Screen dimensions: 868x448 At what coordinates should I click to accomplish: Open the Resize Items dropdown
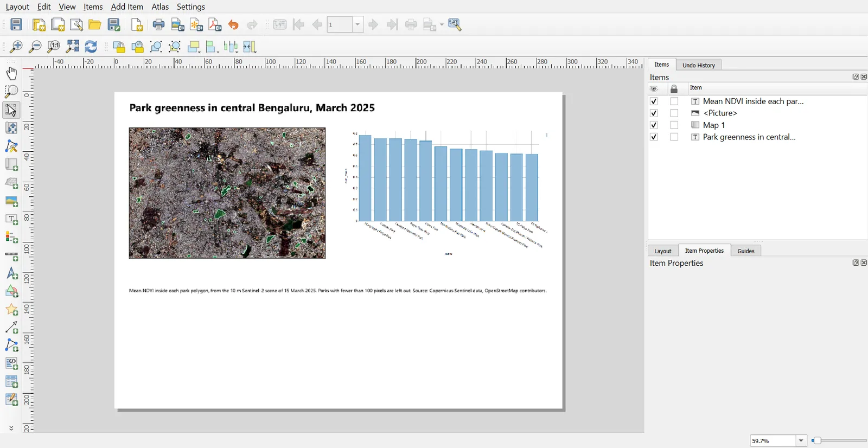click(x=250, y=47)
